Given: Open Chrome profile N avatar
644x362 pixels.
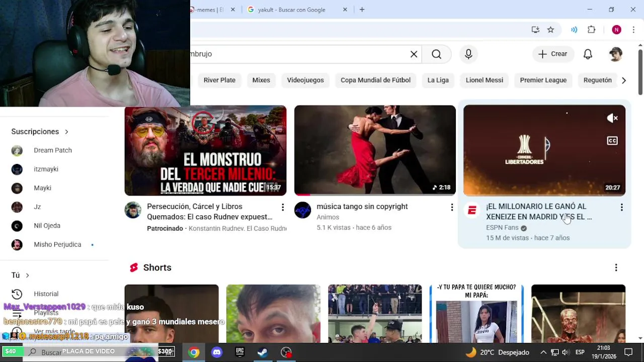Looking at the screenshot, I should [616, 30].
